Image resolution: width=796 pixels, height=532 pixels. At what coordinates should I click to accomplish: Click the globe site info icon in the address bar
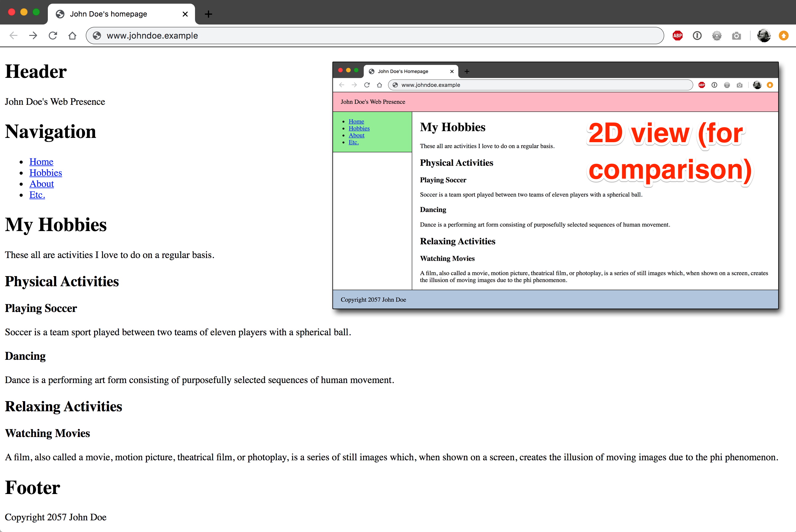click(97, 35)
